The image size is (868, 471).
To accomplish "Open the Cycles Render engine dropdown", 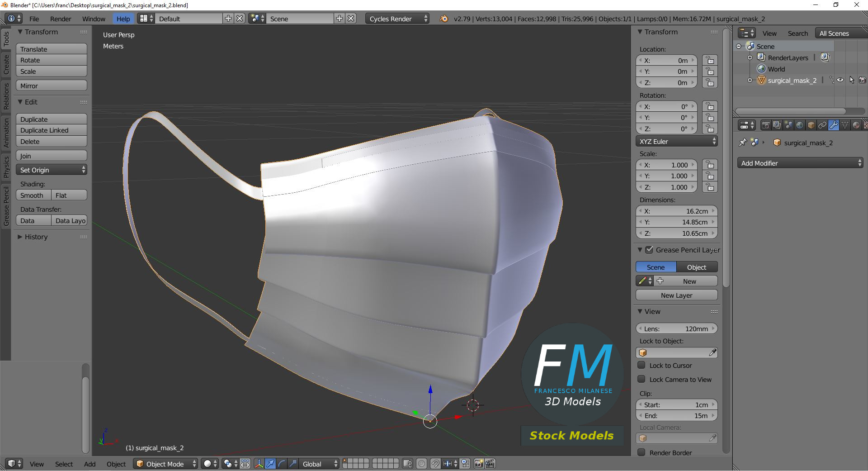I will pyautogui.click(x=397, y=19).
